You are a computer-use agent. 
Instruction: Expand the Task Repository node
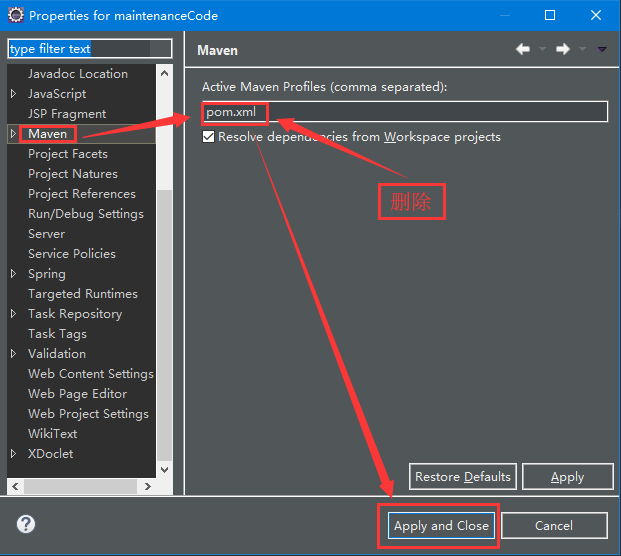(13, 314)
